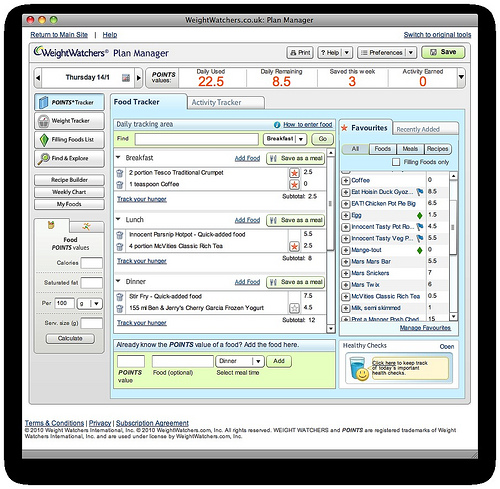
Task: Toggle favourite star for teaspoon Coffee
Action: coord(294,184)
